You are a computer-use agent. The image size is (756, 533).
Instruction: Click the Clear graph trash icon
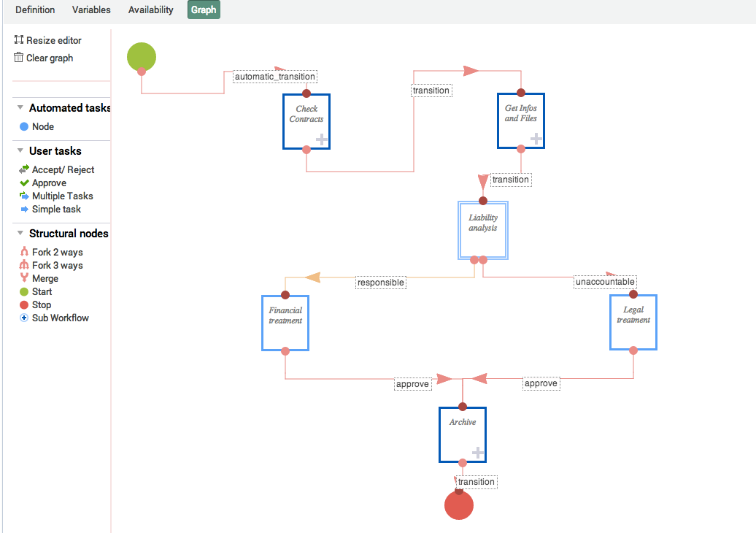pyautogui.click(x=19, y=58)
